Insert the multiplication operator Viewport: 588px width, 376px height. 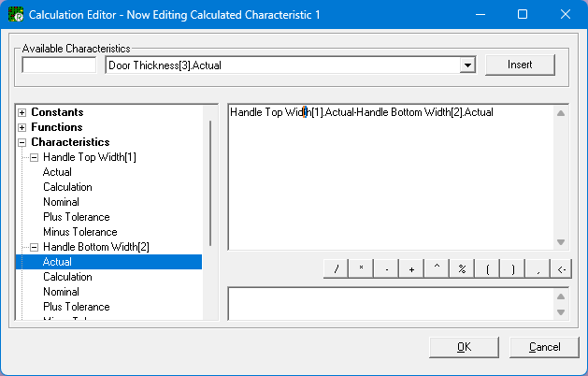(361, 268)
